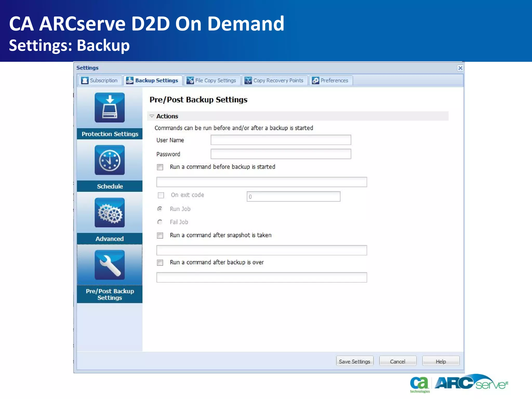
Task: Switch to the File Copy Settings tab
Action: [x=212, y=81]
